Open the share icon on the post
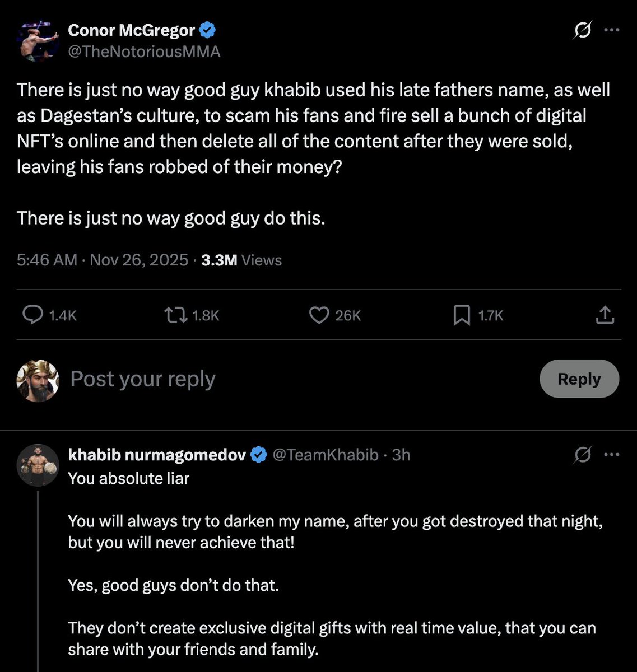 (x=605, y=315)
